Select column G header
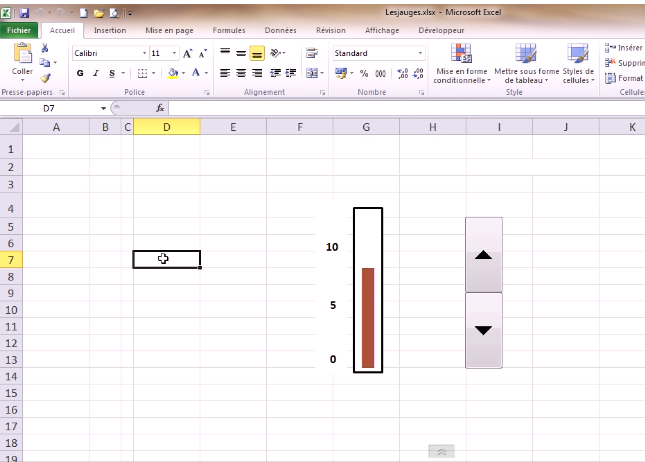 pos(367,127)
